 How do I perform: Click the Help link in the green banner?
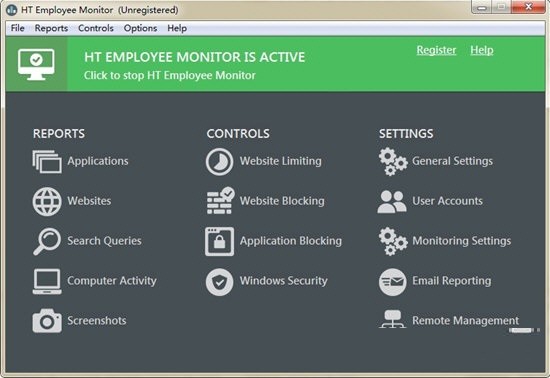pyautogui.click(x=482, y=50)
